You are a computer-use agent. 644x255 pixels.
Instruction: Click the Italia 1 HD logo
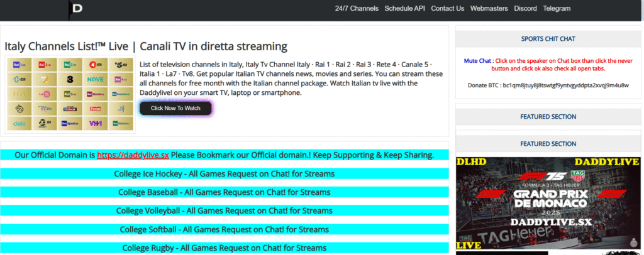[19, 79]
